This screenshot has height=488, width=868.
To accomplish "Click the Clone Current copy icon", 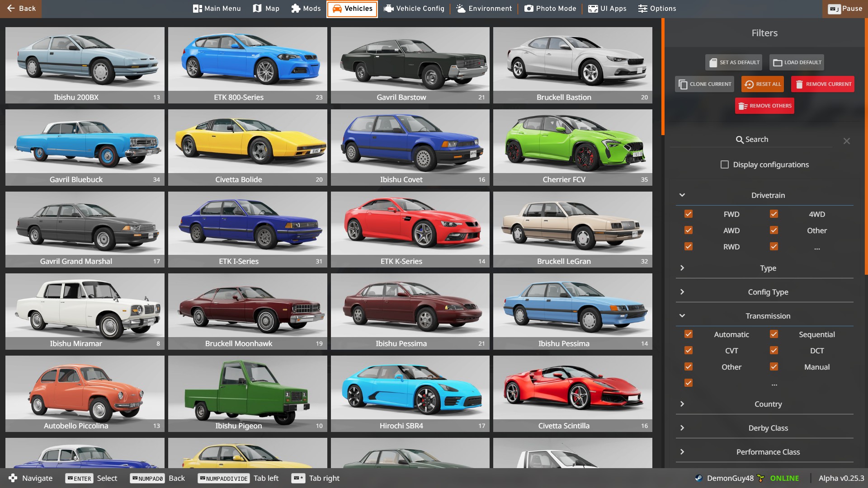I will click(x=683, y=84).
